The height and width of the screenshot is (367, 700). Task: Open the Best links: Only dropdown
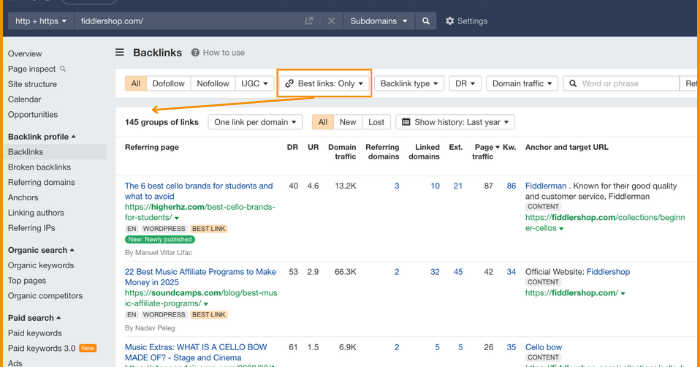pyautogui.click(x=325, y=83)
